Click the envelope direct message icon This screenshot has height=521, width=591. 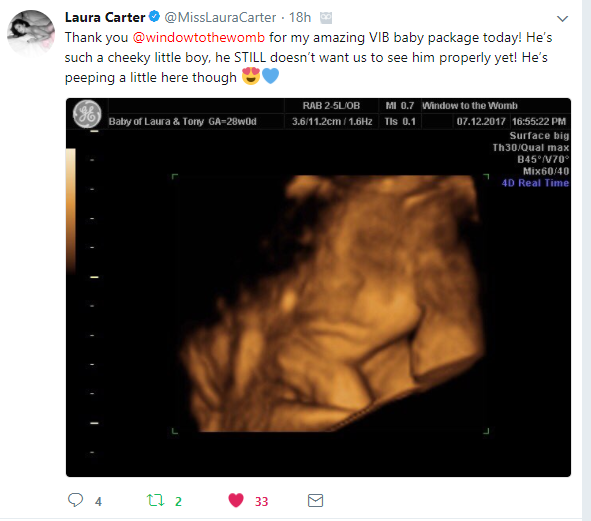tap(315, 501)
